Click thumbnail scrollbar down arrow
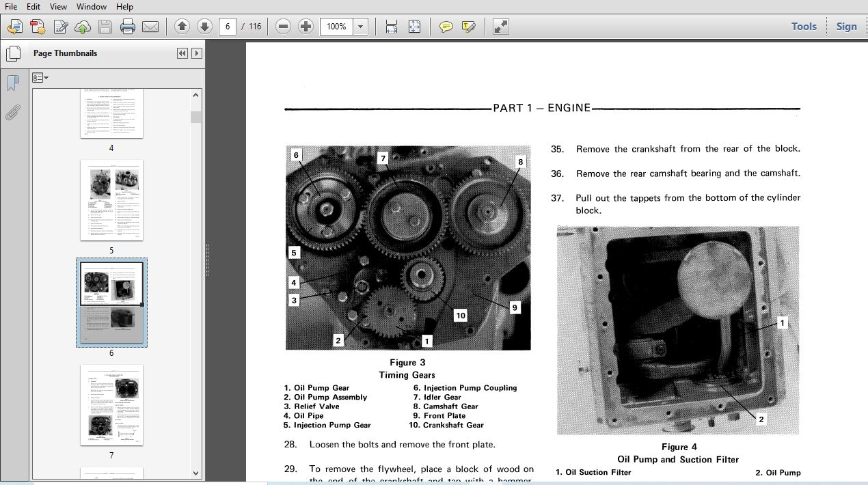 [x=196, y=473]
